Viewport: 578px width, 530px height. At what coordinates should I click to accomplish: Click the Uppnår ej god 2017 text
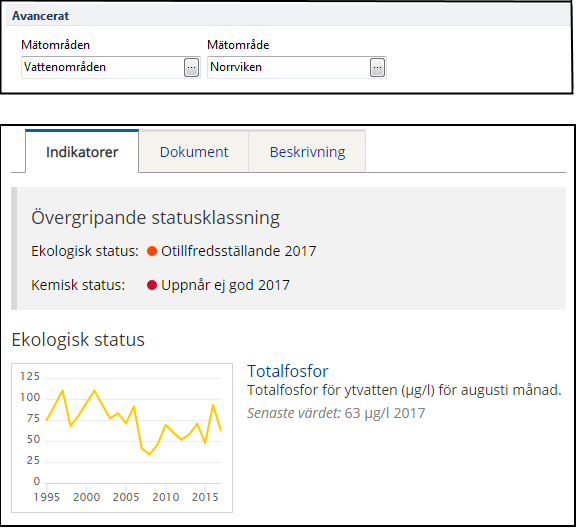click(x=226, y=285)
